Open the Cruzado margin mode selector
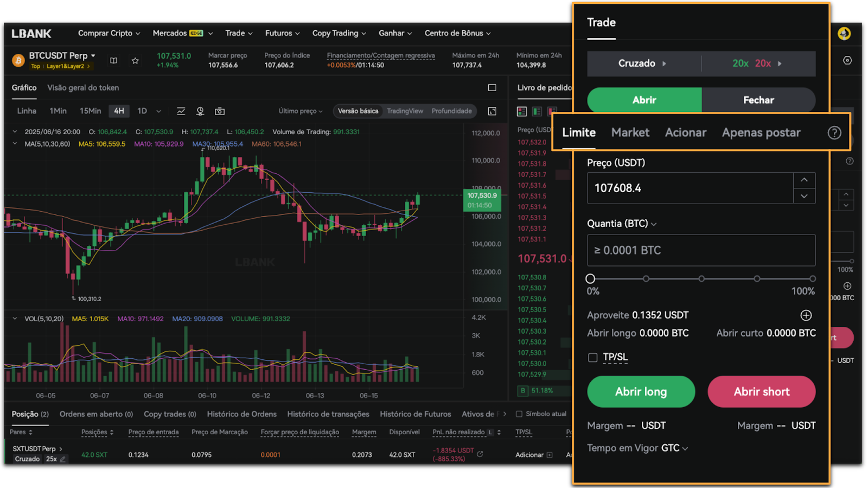 click(643, 64)
